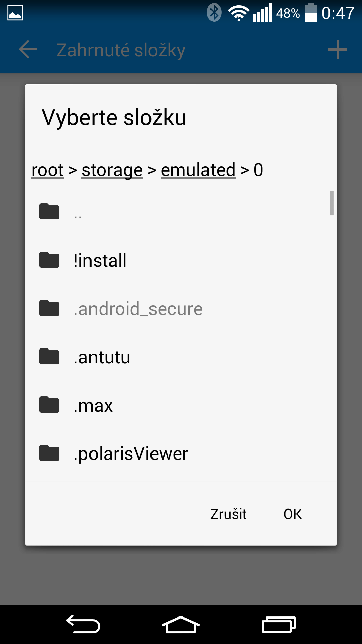This screenshot has height=644, width=362.
Task: Tap the back arrow in the header
Action: point(28,50)
